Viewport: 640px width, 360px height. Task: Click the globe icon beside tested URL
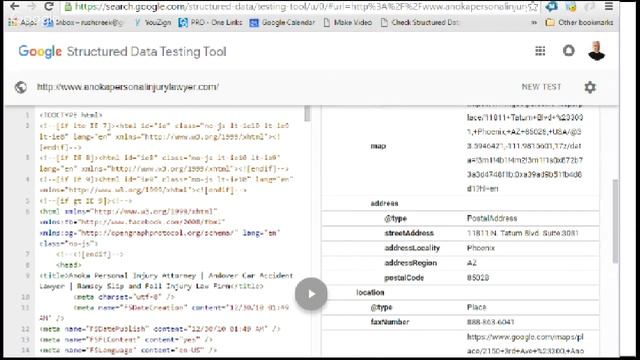coord(21,87)
